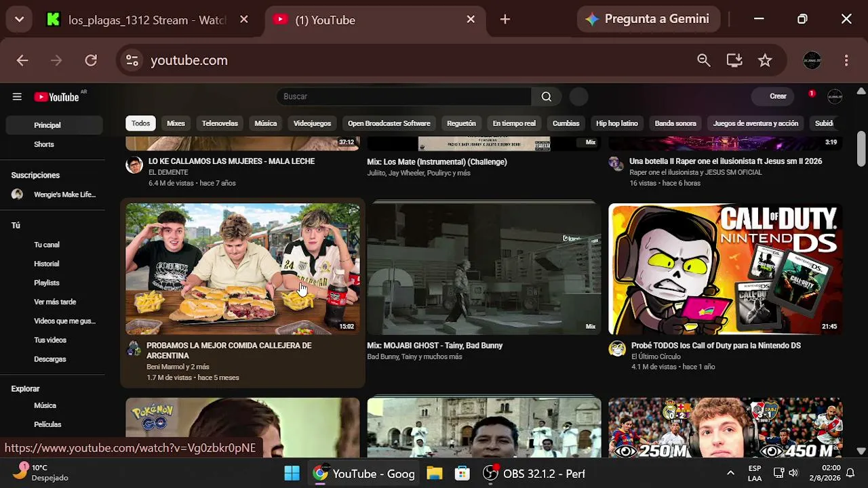Bookmark this page with star icon

[x=765, y=60]
